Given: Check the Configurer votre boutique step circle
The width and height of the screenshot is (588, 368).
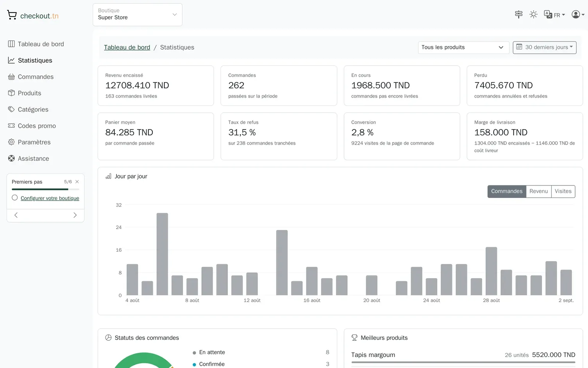Looking at the screenshot, I should tap(15, 198).
